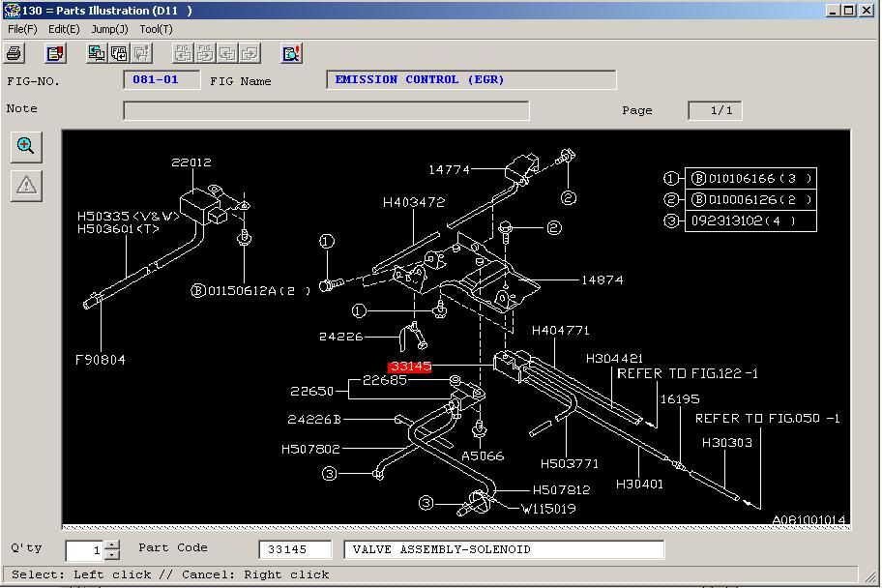Screen dimensions: 882x588
Task: Click the Q'ty input field
Action: (85, 550)
